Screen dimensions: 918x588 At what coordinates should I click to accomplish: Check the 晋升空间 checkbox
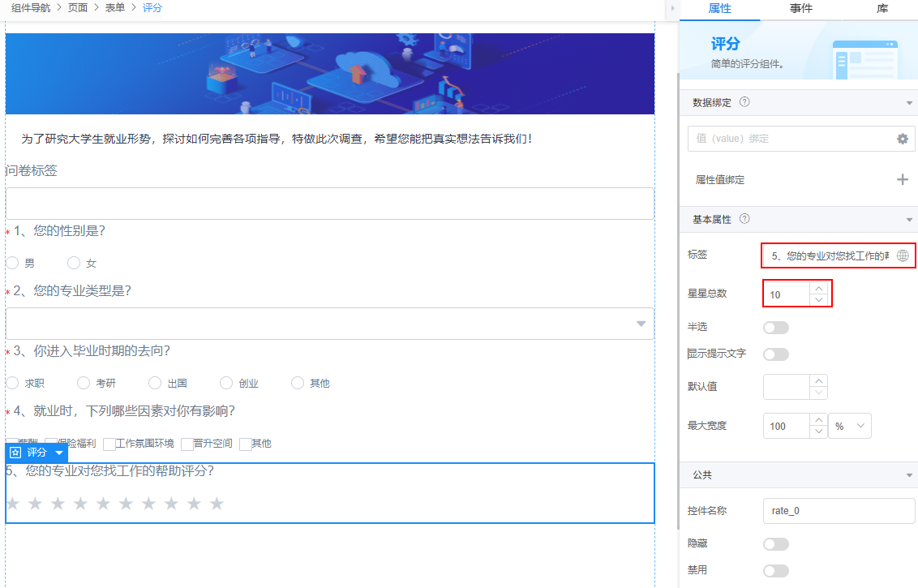(x=187, y=444)
